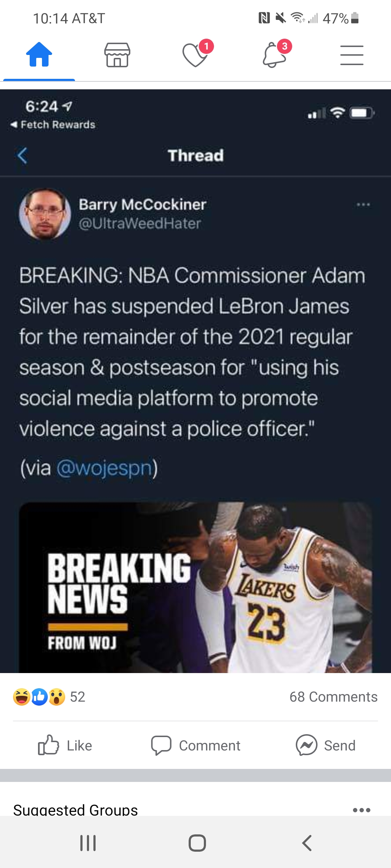391x868 pixels.
Task: Tap the Comment speech bubble button
Action: coord(195,745)
